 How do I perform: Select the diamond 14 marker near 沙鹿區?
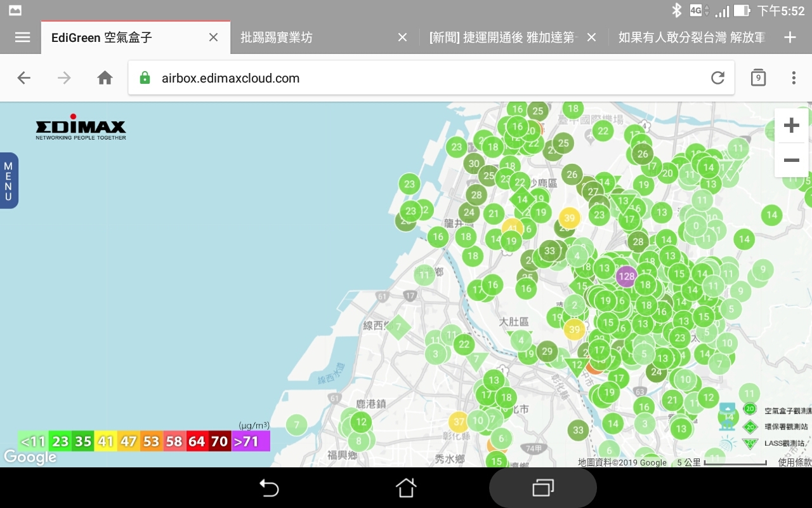pos(522,199)
